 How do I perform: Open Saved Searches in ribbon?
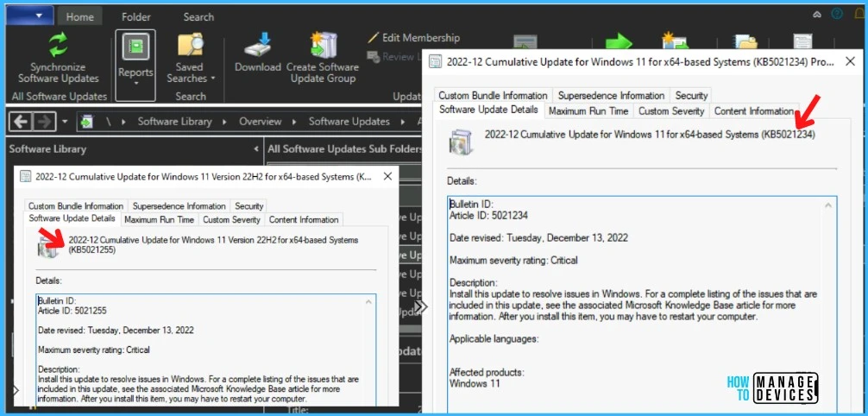[x=191, y=59]
